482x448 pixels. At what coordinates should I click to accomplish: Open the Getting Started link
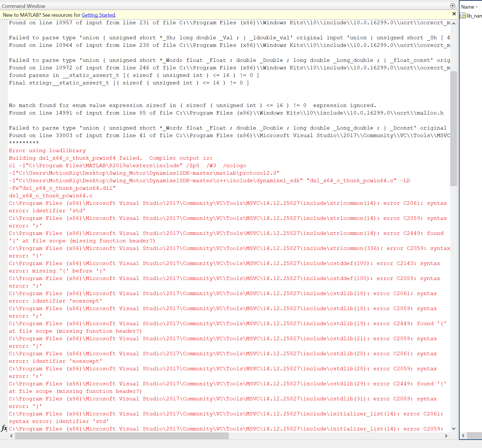tap(98, 15)
